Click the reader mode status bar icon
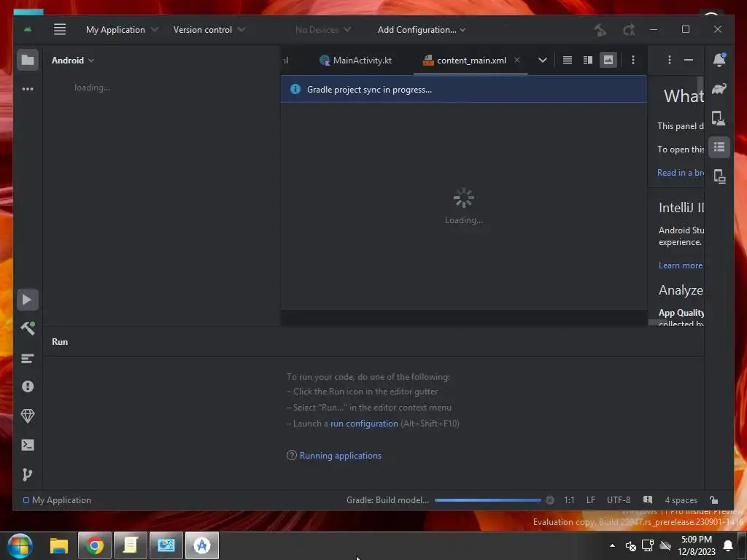This screenshot has height=560, width=747. [648, 500]
